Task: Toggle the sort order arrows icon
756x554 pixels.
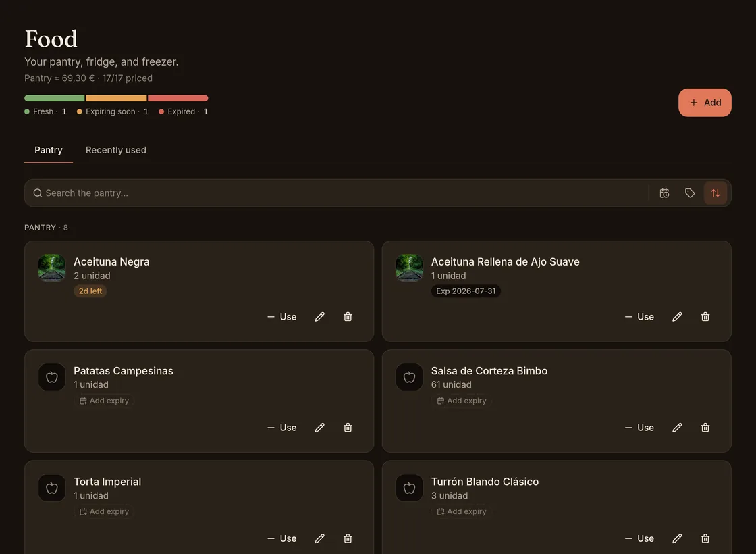Action: coord(715,193)
